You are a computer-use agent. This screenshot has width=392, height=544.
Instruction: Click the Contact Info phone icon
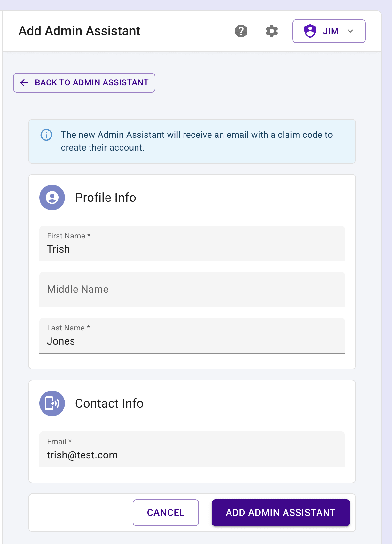(52, 403)
